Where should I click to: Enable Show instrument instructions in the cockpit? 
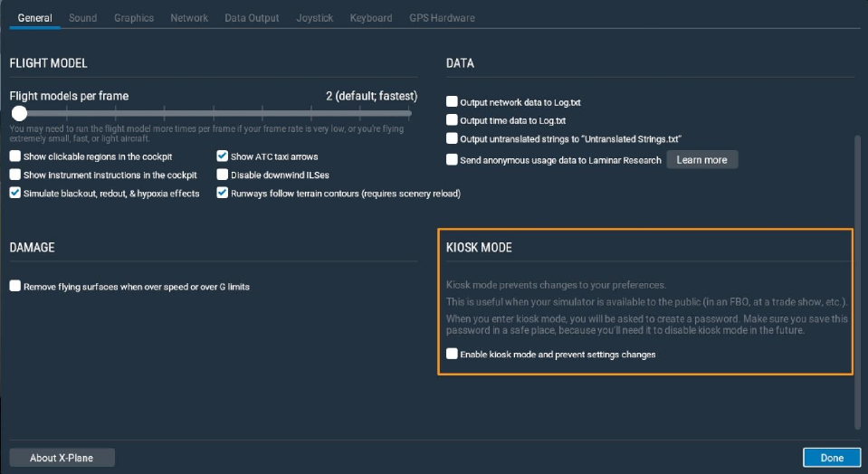pos(15,175)
